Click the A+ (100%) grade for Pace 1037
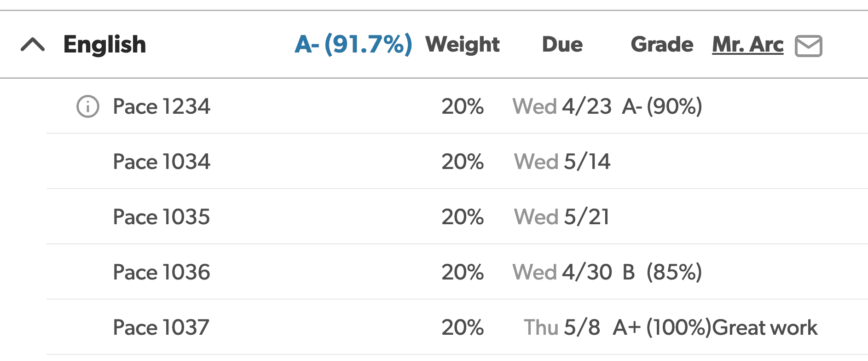Image resolution: width=868 pixels, height=361 pixels. [662, 327]
